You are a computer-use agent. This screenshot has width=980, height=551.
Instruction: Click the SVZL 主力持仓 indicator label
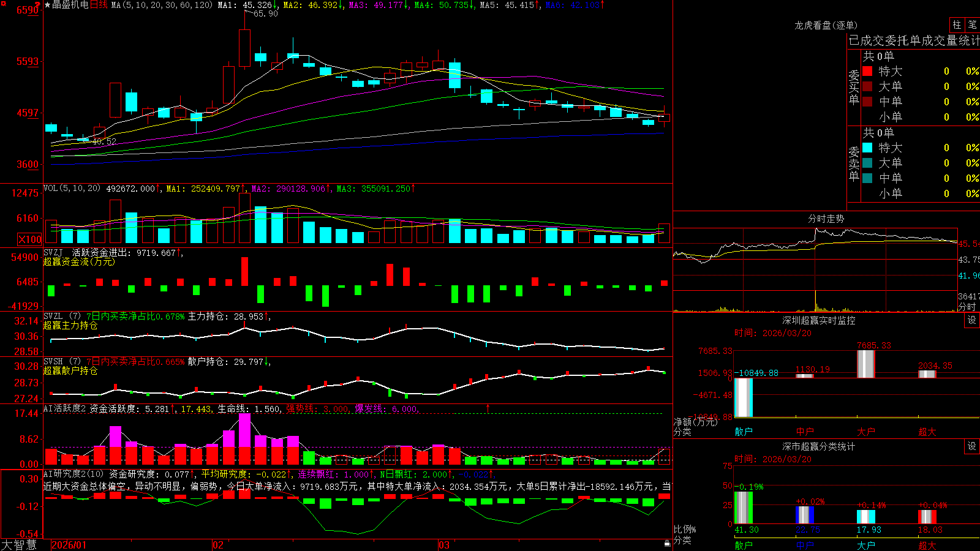point(156,317)
